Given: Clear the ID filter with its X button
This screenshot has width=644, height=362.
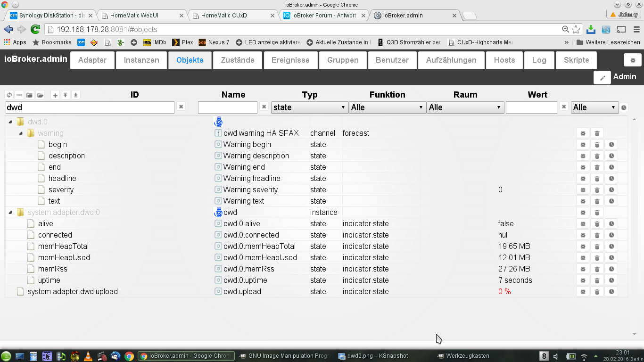Looking at the screenshot, I should pos(181,107).
